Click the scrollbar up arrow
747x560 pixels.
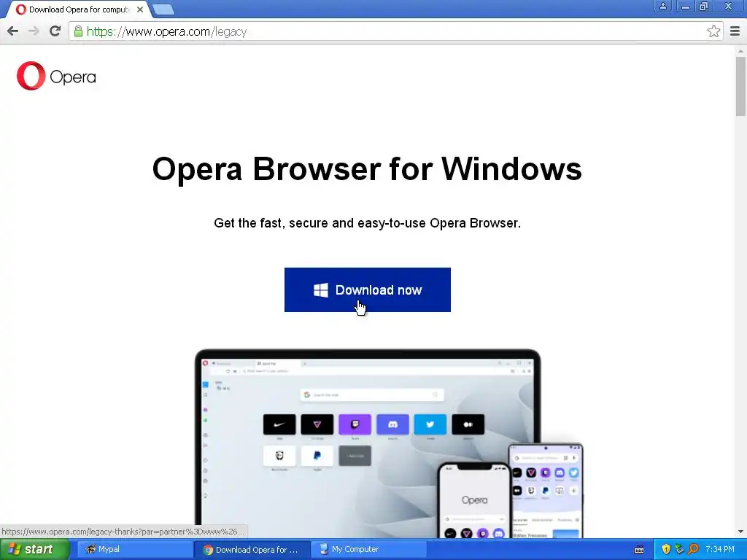(740, 50)
